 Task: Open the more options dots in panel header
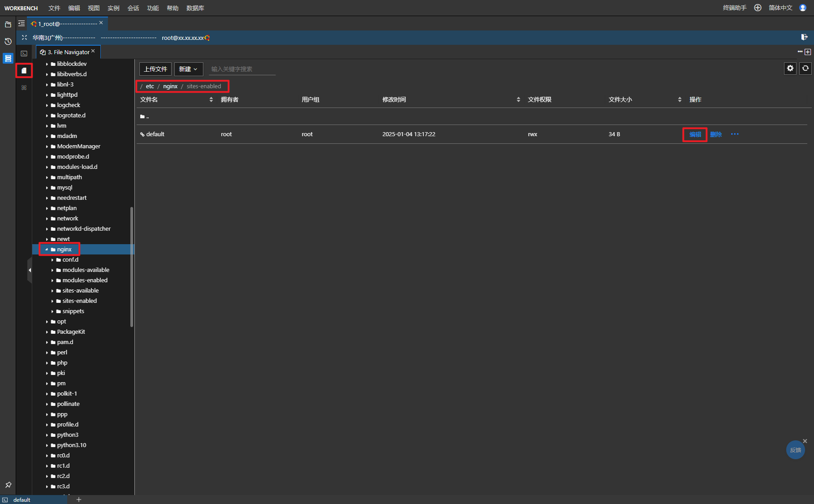tap(800, 52)
